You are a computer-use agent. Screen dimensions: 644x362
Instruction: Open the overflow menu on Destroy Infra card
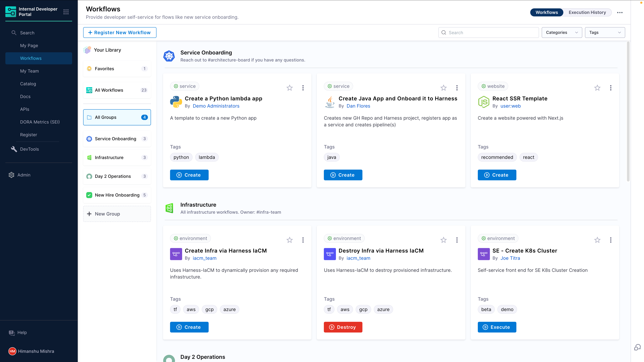tap(457, 240)
